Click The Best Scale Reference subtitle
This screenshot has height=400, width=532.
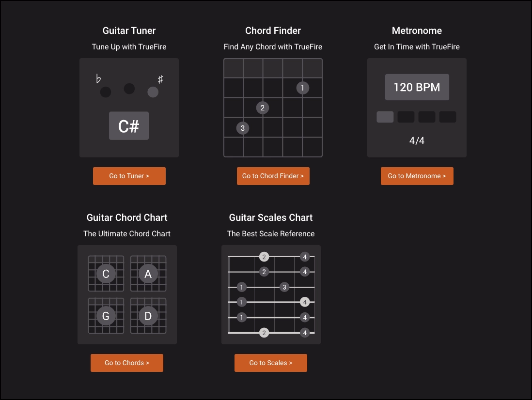[271, 233]
